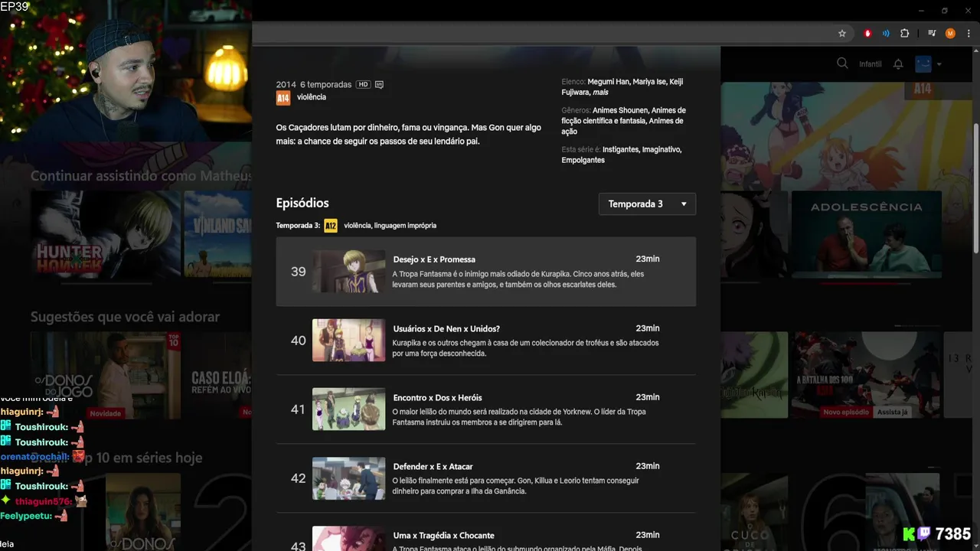Click the scrollbar up arrow
The height and width of the screenshot is (551, 980).
click(975, 51)
